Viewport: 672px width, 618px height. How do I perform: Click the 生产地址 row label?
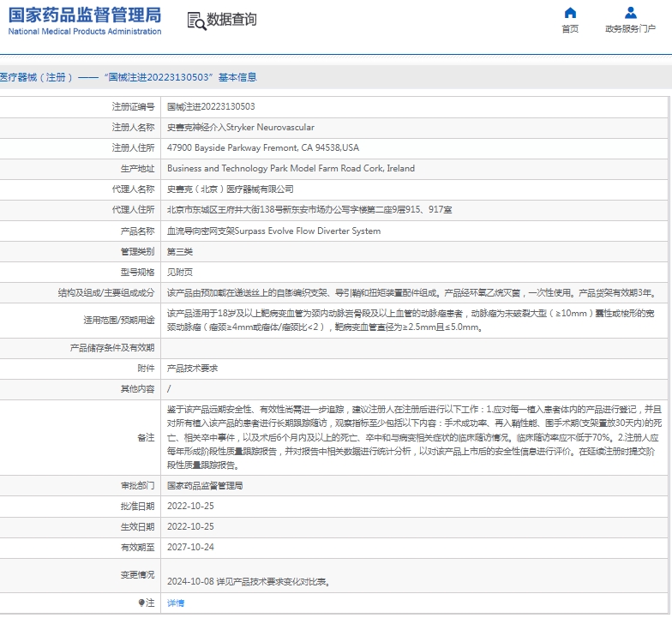tap(137, 168)
